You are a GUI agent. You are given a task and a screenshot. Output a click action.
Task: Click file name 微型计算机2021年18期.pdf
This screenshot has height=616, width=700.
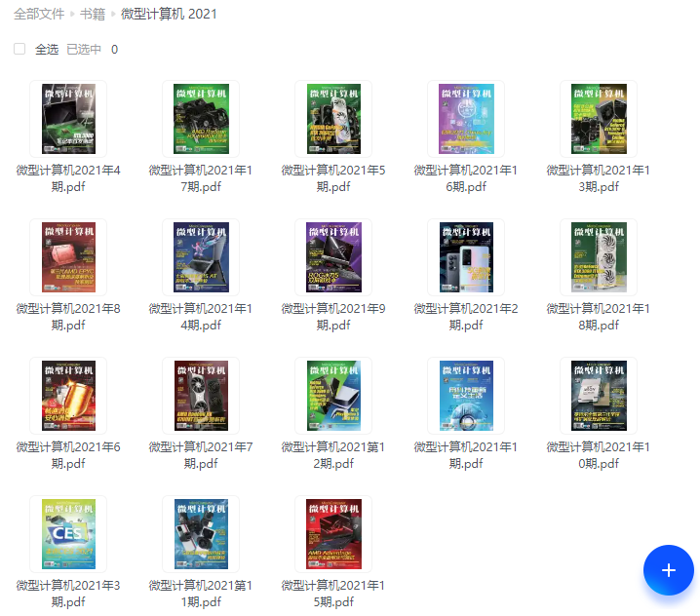point(599,317)
